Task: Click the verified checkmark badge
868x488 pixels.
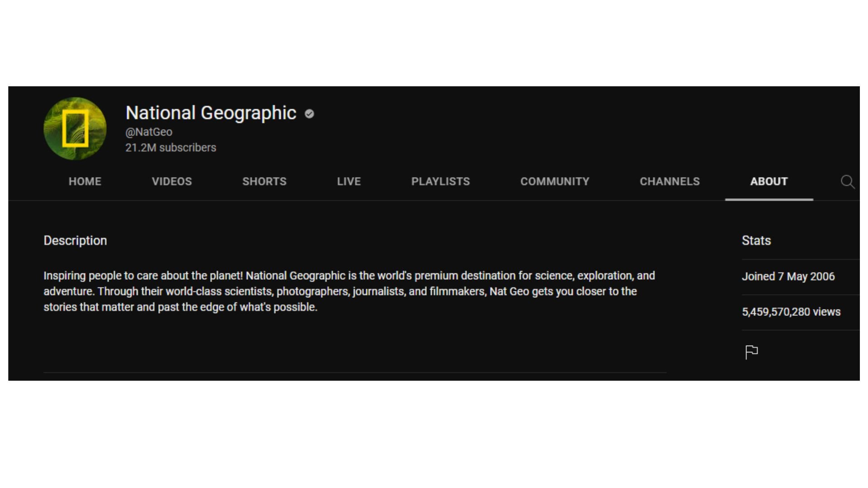Action: pos(309,114)
